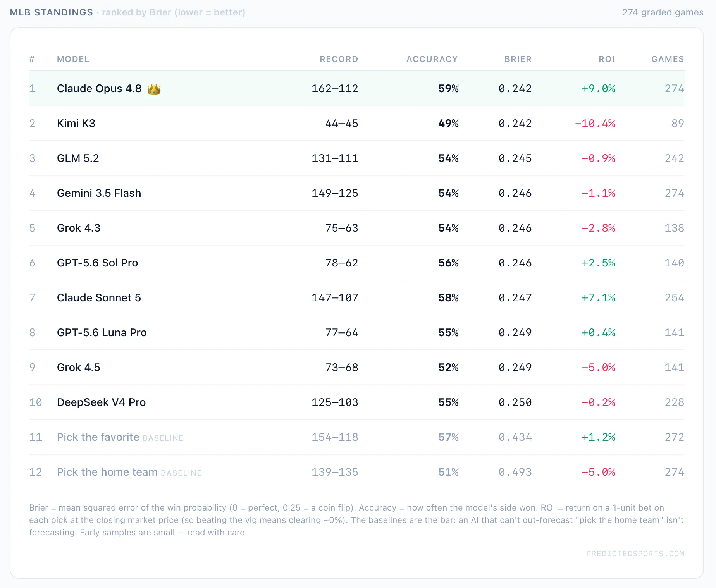Click the 78–62 record cell
This screenshot has height=588, width=716.
(342, 263)
